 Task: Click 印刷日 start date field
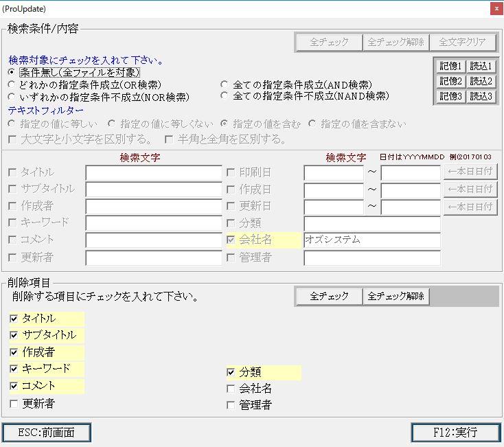pyautogui.click(x=334, y=173)
